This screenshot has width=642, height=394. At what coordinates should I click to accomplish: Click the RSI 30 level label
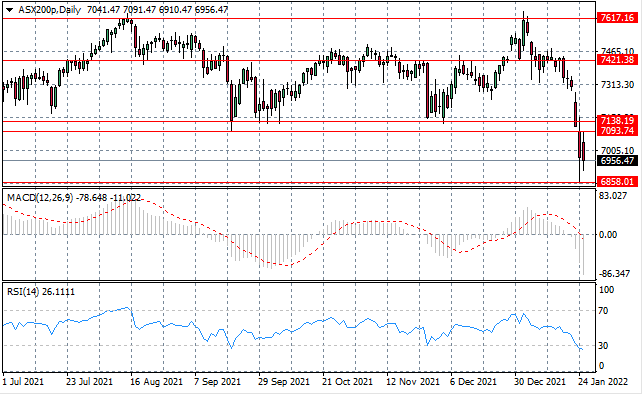click(603, 346)
